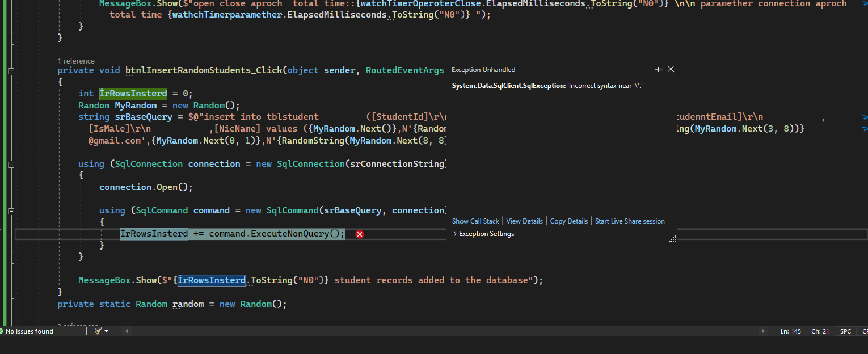Collapse the using SqlConnection block outline
Image resolution: width=868 pixels, height=354 pixels.
[x=11, y=165]
